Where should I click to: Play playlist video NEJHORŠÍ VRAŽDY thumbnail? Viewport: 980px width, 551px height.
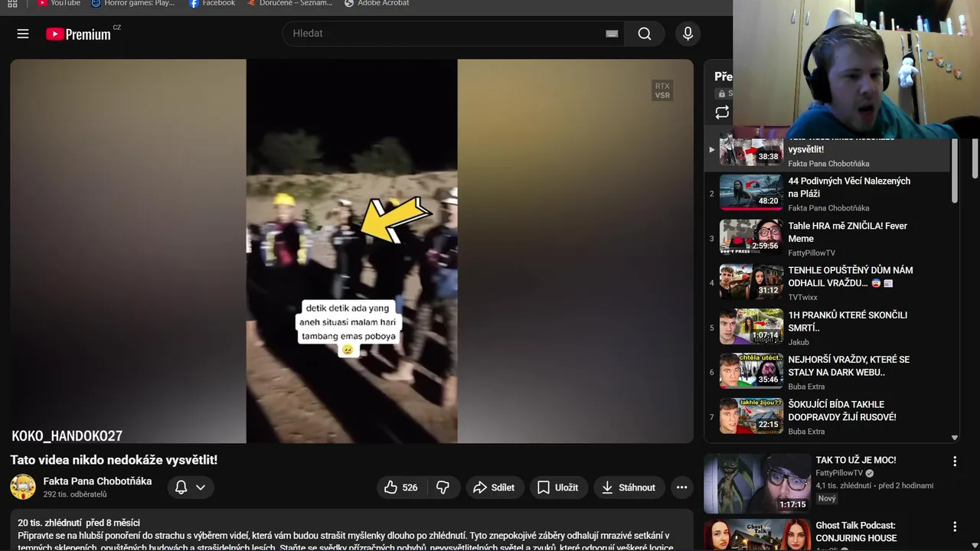point(751,371)
